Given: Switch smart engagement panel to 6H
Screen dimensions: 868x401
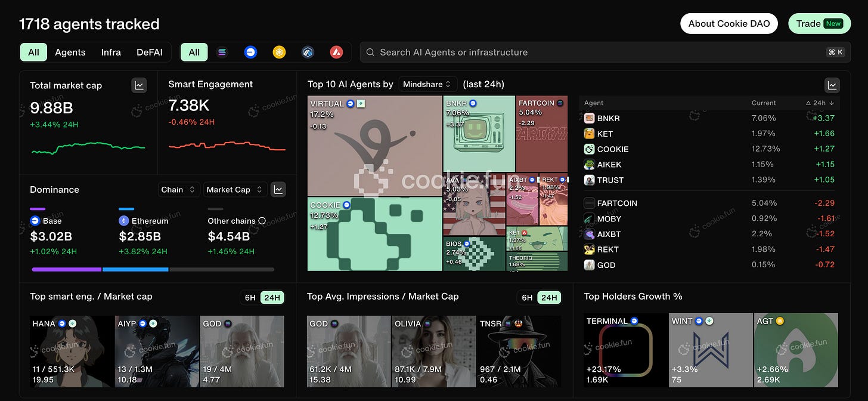Looking at the screenshot, I should [250, 298].
